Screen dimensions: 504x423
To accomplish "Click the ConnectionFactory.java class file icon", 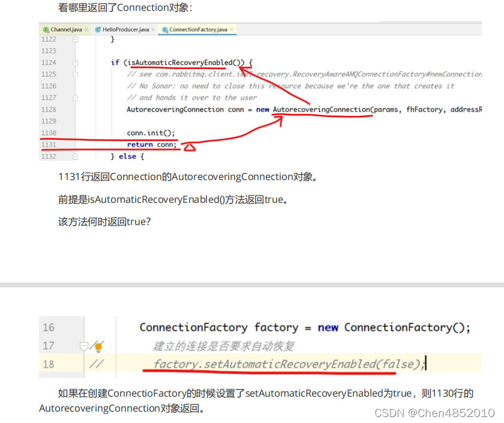I will 165,29.
